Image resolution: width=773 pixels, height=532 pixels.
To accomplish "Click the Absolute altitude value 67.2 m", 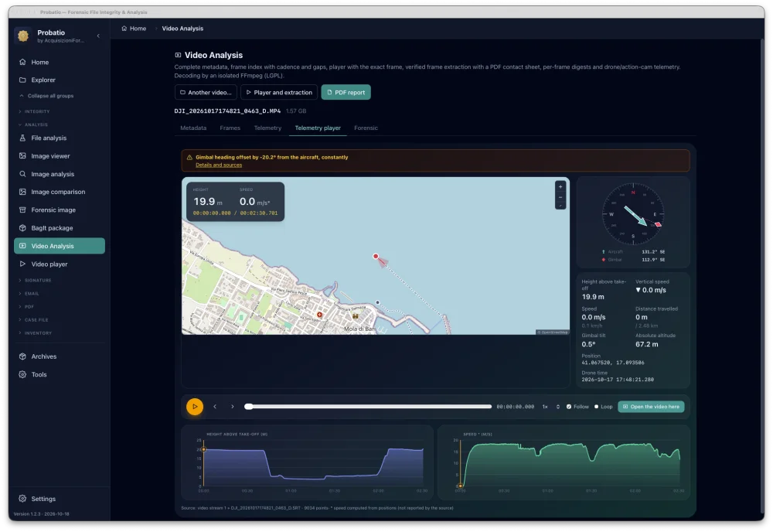I will 647,345.
